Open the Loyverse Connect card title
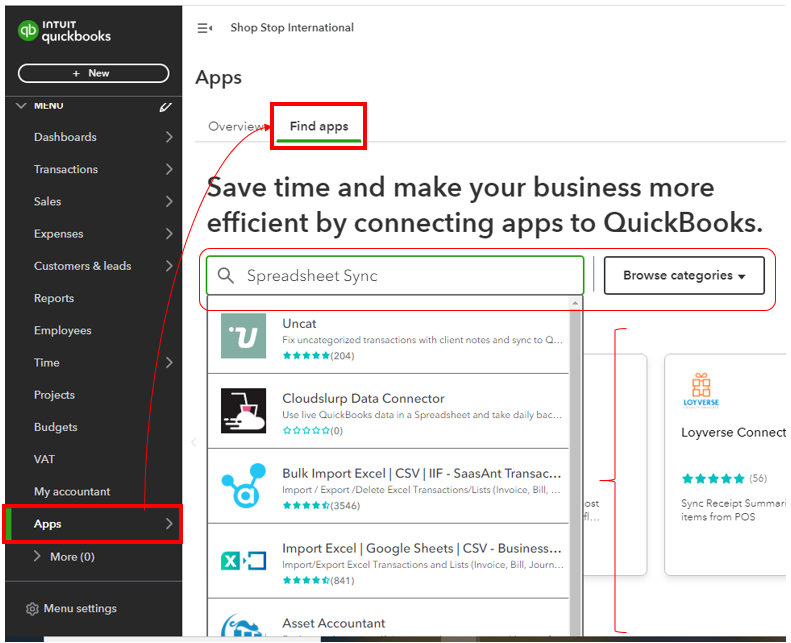The width and height of the screenshot is (791, 643). tap(733, 433)
